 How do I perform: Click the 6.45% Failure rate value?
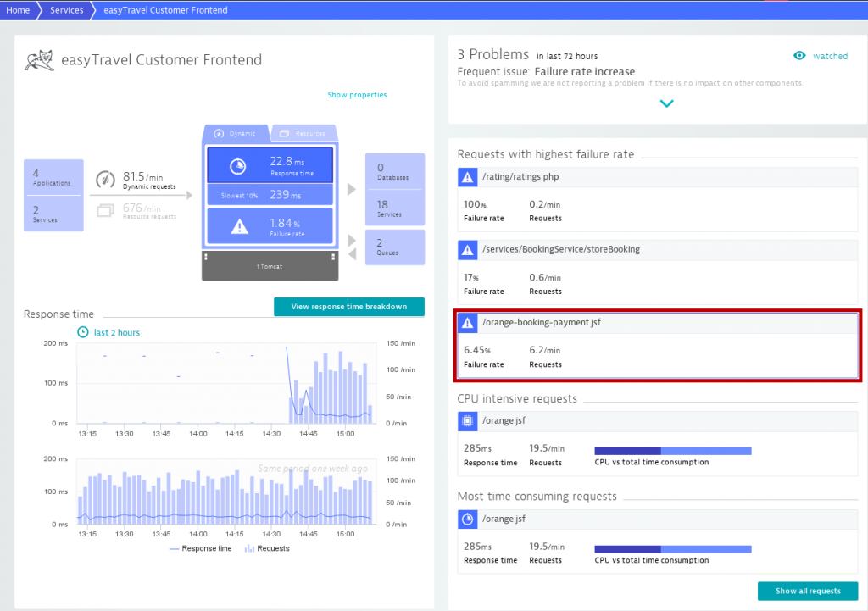click(x=477, y=350)
